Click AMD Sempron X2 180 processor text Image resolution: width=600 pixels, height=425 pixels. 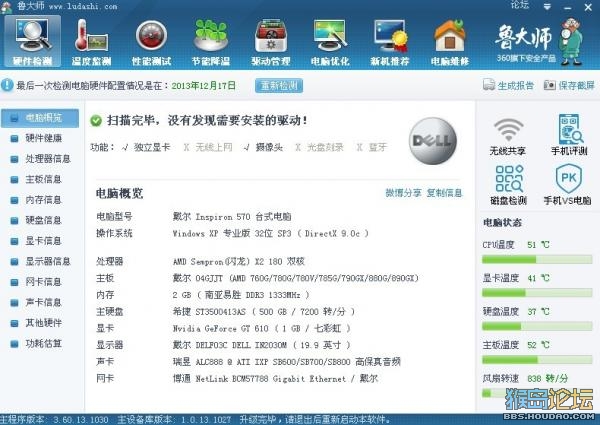(x=238, y=262)
